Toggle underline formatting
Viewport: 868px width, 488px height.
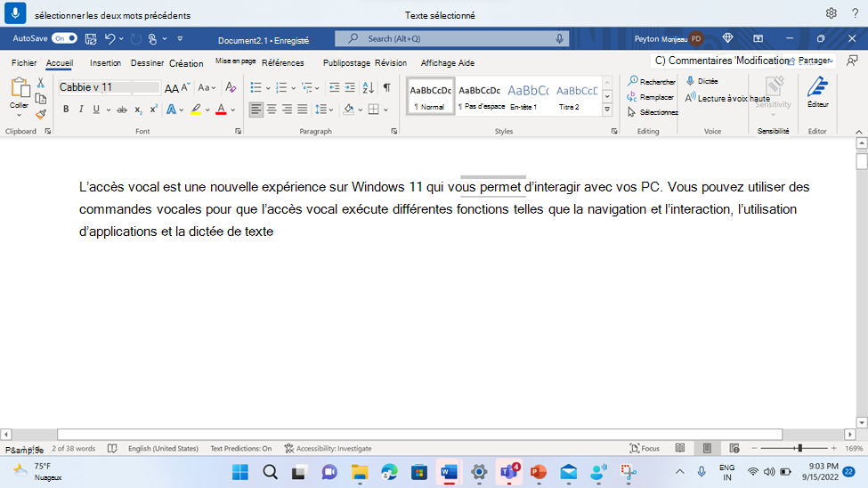tap(96, 110)
